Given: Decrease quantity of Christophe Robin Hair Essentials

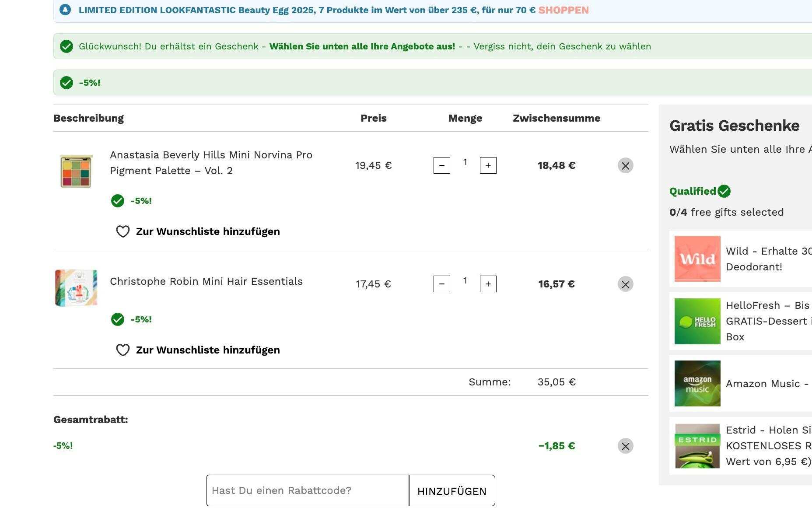Looking at the screenshot, I should coord(442,284).
